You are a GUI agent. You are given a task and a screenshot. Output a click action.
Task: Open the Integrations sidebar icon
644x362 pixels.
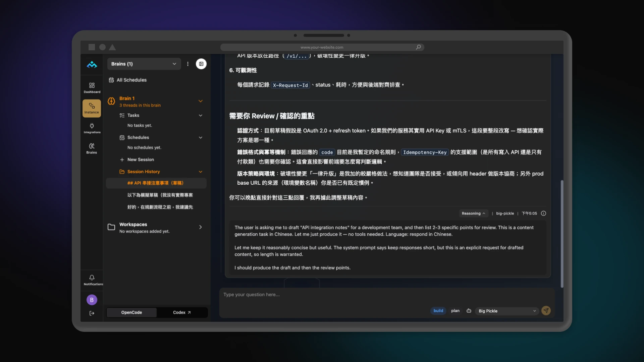[92, 128]
